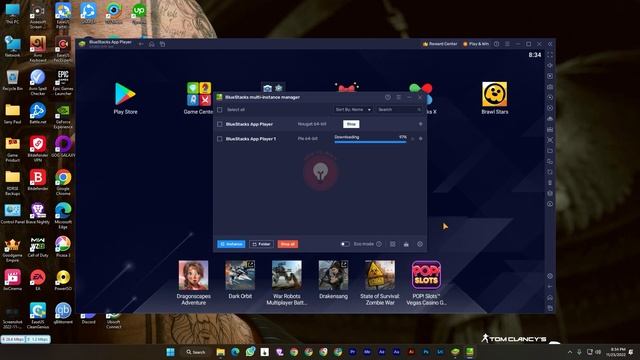Create a new Instance
Screen dimensions: 640x360
[231, 244]
